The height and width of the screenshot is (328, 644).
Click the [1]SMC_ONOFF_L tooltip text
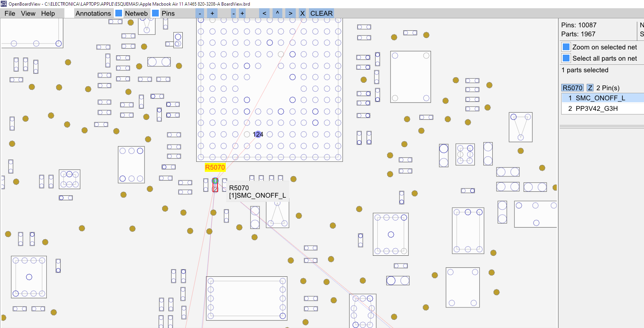[x=257, y=195]
